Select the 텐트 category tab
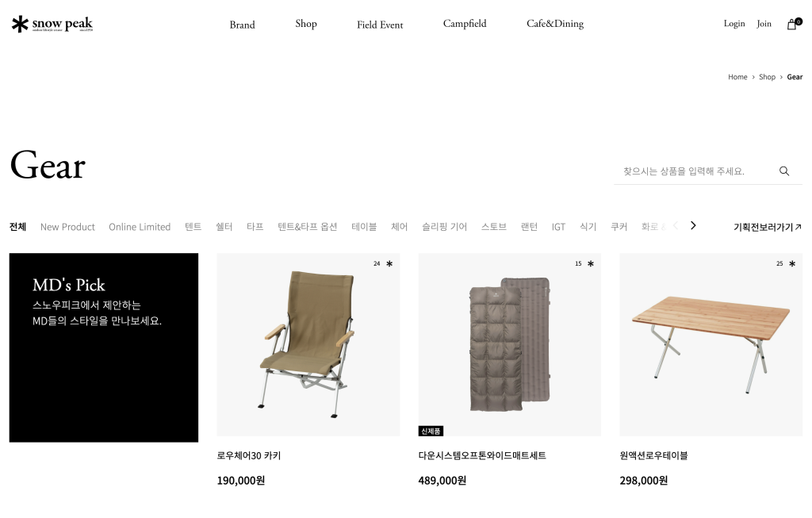Viewport: 812px width, 518px height. (193, 227)
